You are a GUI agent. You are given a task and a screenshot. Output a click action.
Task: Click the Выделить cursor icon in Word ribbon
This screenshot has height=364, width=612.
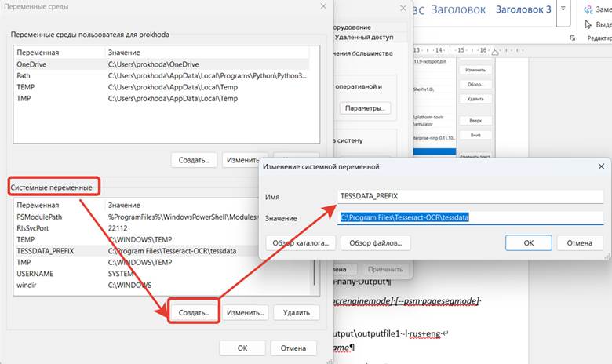pyautogui.click(x=588, y=24)
